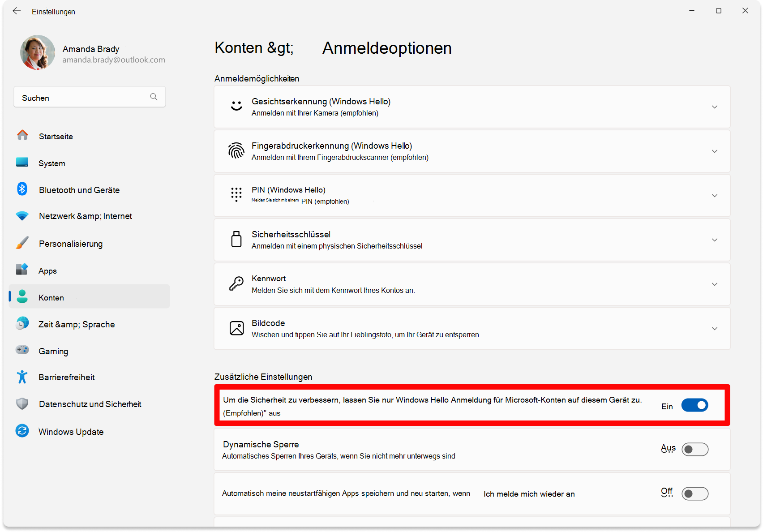Go to Windows Update
This screenshot has width=763, height=532.
point(90,432)
